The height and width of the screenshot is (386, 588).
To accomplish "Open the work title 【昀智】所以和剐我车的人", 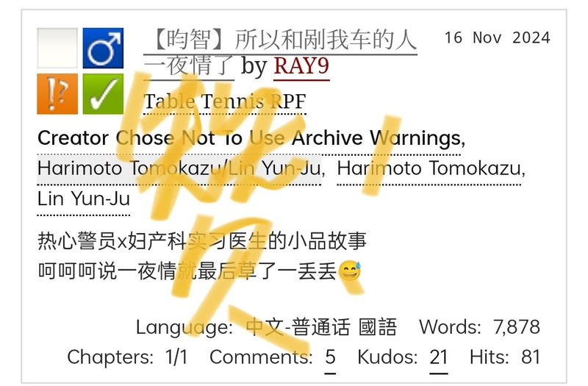I will (x=281, y=40).
